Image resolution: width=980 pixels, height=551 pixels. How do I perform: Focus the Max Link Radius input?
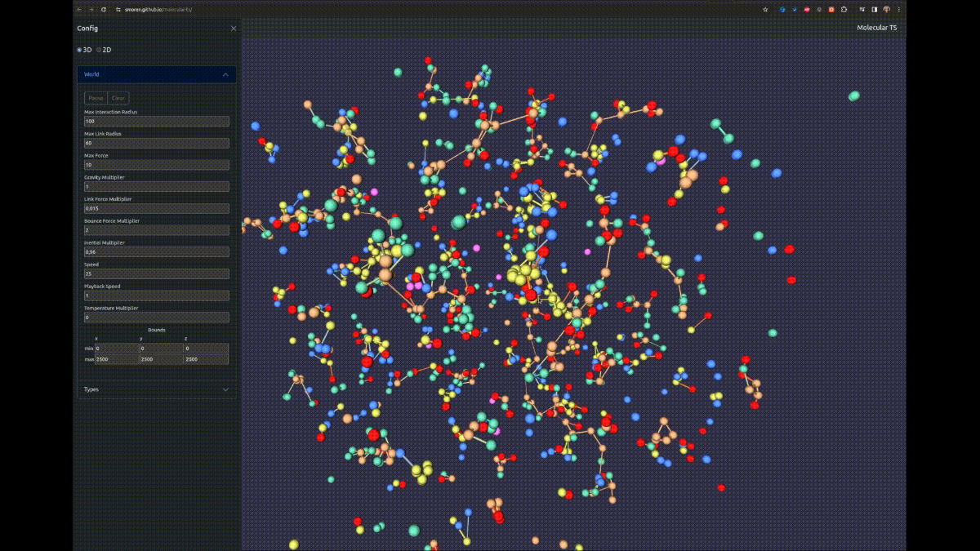tap(156, 143)
